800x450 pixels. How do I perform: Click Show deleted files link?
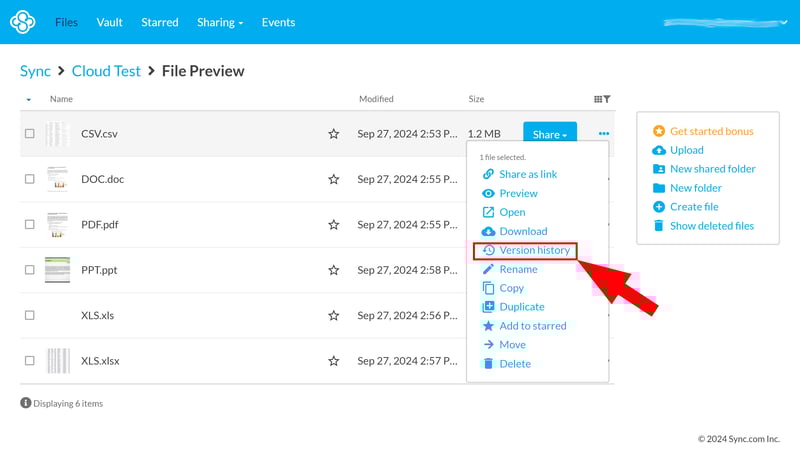coord(711,226)
